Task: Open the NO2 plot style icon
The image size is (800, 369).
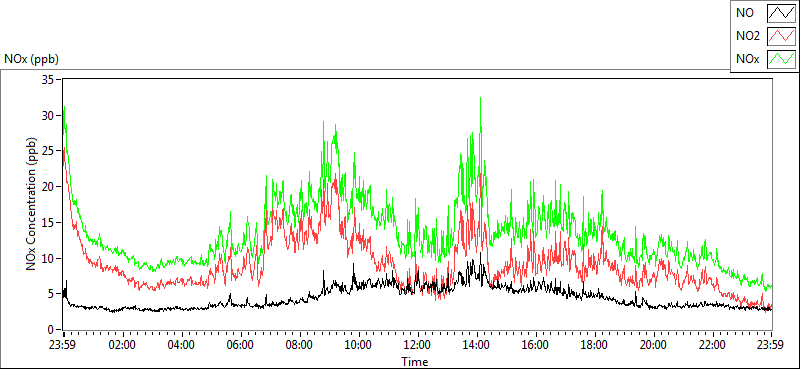Action: click(781, 37)
